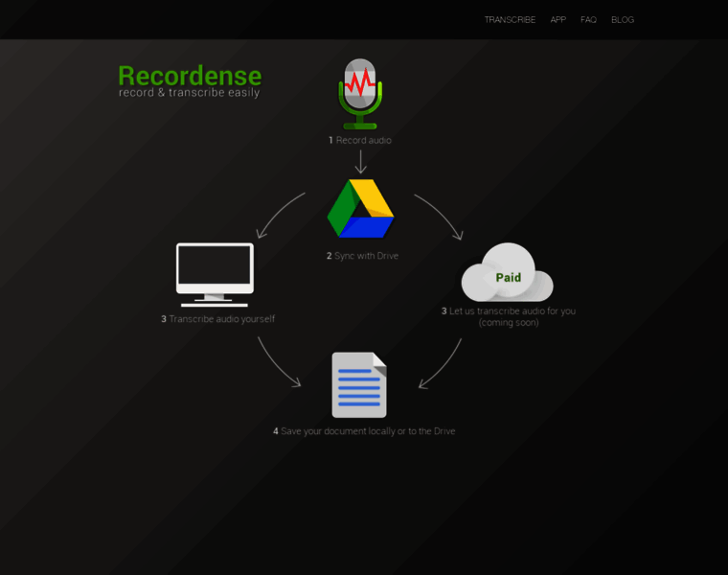Select the '1 Record audio' caption
This screenshot has height=575, width=728.
click(x=360, y=140)
